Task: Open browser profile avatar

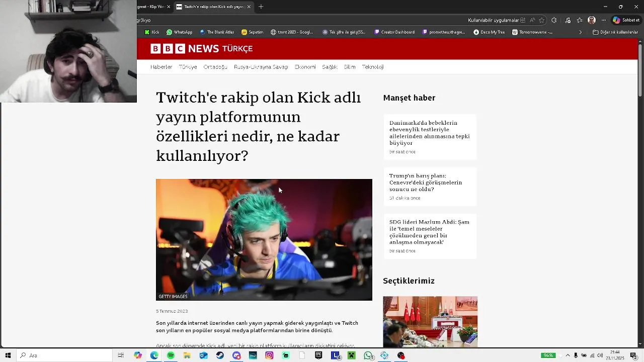Action: pos(592,20)
